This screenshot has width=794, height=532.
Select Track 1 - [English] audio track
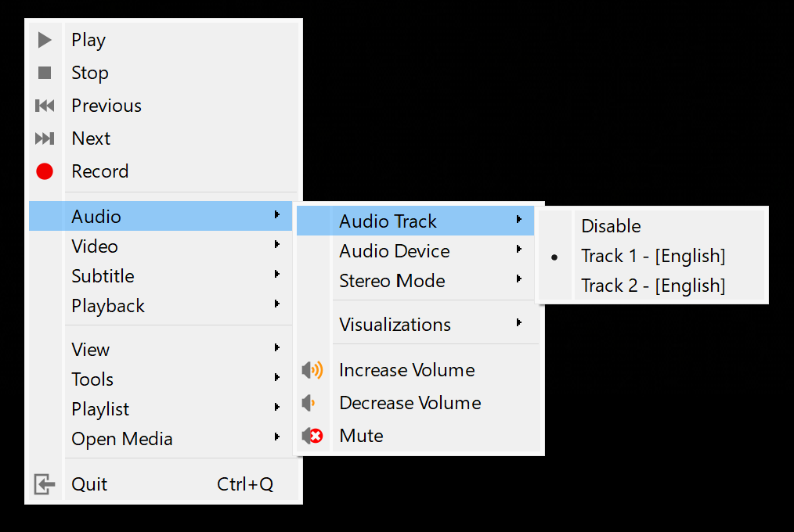(652, 256)
